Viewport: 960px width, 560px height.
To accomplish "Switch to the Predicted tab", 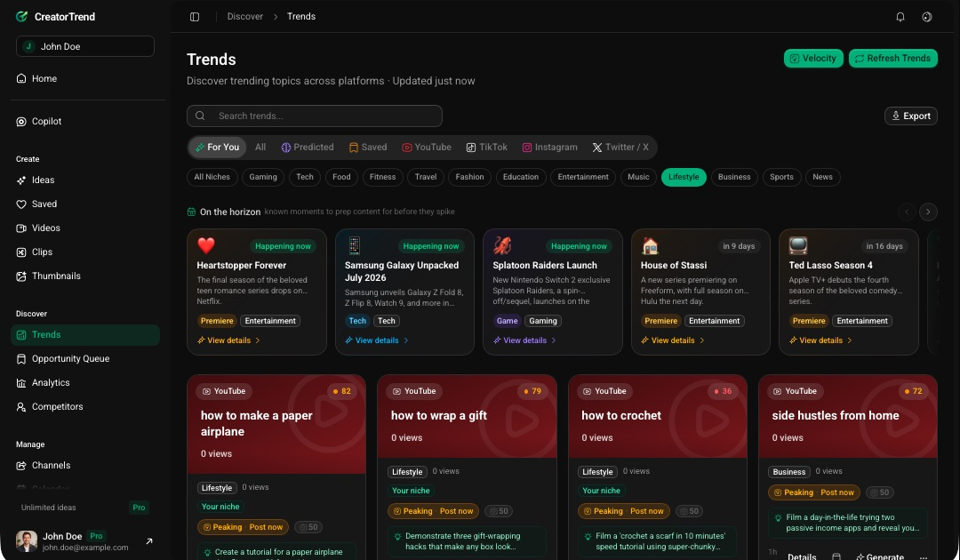I will (x=308, y=147).
